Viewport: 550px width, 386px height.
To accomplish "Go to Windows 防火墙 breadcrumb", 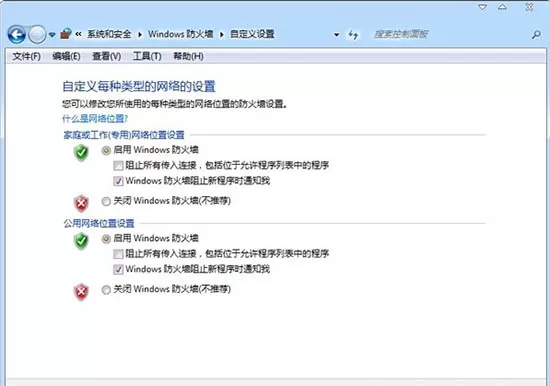I will 181,34.
